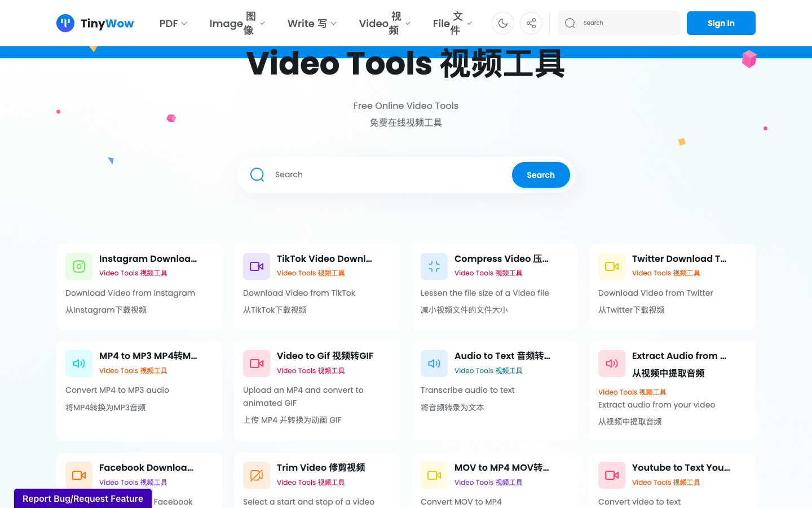Click the Trim Video crop icon
Image resolution: width=812 pixels, height=508 pixels.
[257, 475]
